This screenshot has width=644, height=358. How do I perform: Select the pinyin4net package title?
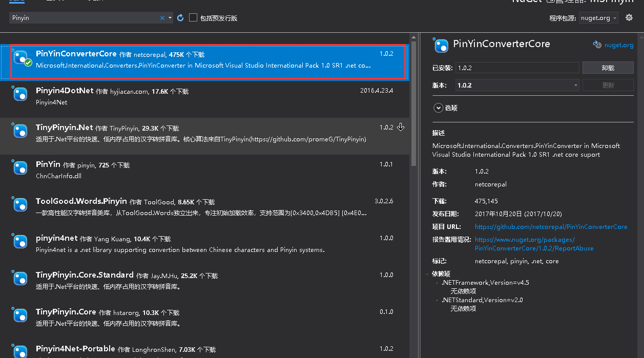57,238
